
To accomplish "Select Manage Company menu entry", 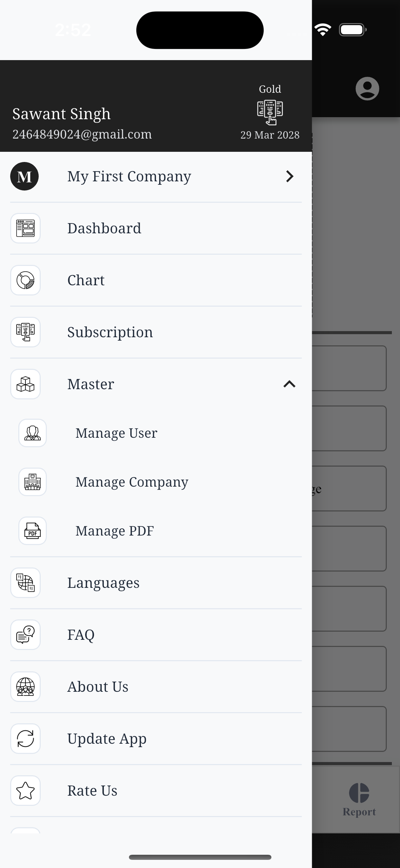I will click(x=132, y=482).
